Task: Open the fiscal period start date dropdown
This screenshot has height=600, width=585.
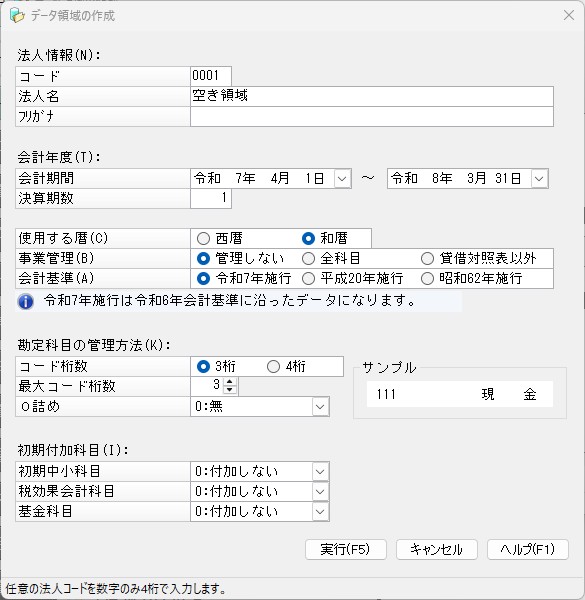Action: point(342,179)
